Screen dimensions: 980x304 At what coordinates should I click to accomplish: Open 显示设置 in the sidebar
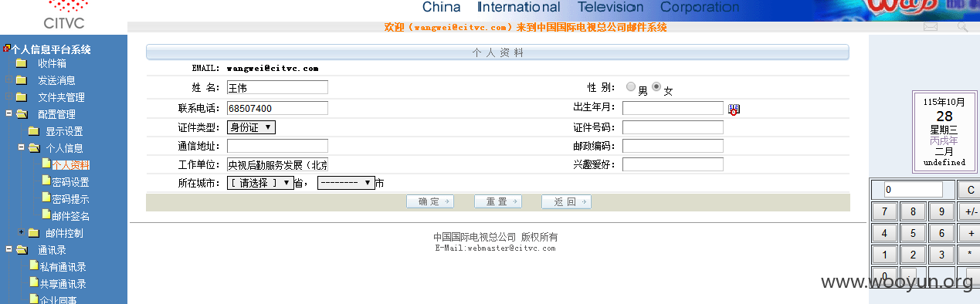[x=64, y=131]
